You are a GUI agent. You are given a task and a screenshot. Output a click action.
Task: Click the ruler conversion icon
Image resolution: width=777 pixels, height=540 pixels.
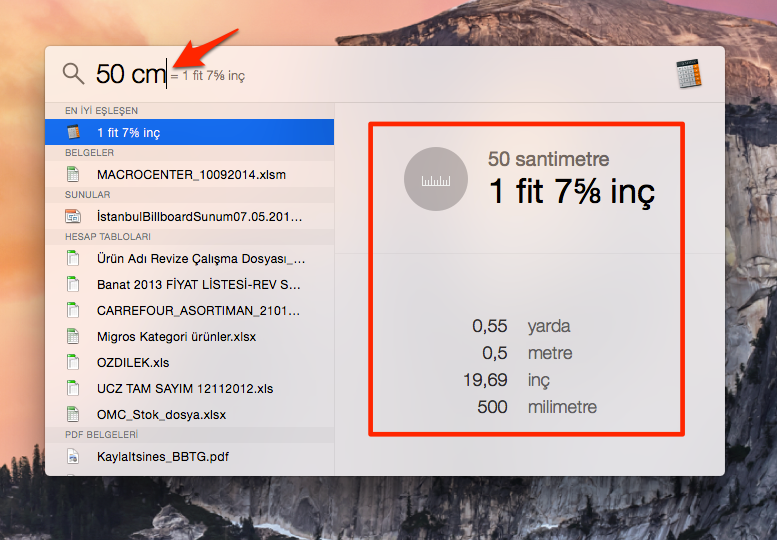click(436, 179)
